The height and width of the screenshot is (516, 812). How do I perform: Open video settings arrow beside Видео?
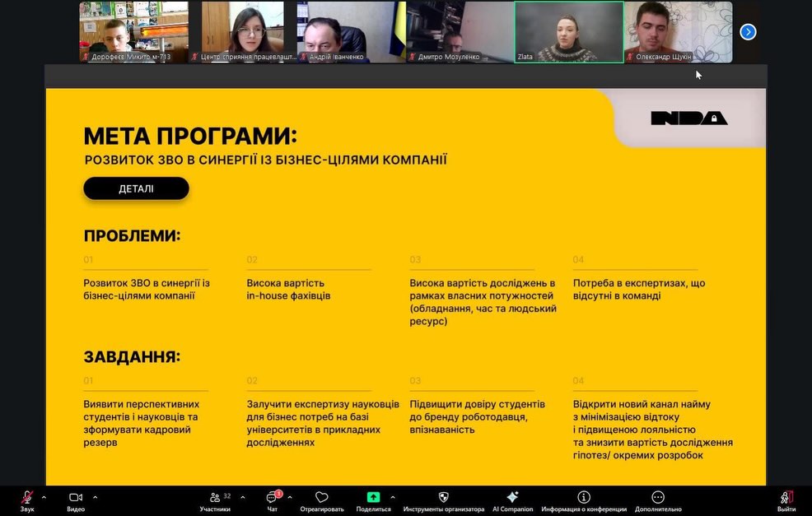tap(95, 497)
